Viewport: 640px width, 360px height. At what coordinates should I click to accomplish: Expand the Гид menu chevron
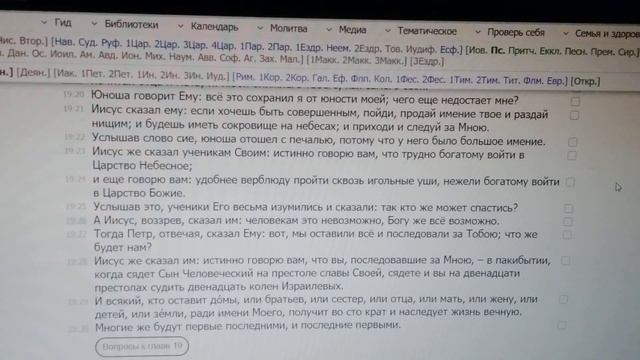(x=44, y=22)
